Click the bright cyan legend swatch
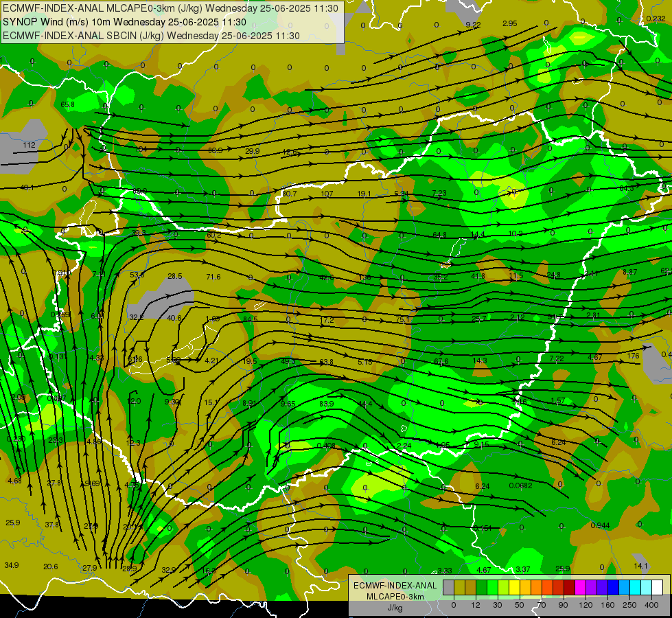Screen dimensions: 672x618 (x=636, y=587)
